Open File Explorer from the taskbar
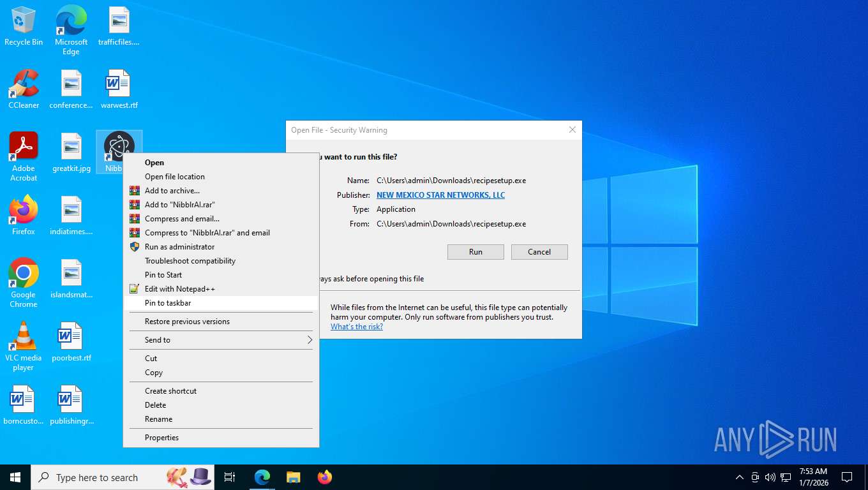868x490 pixels. pyautogui.click(x=294, y=477)
